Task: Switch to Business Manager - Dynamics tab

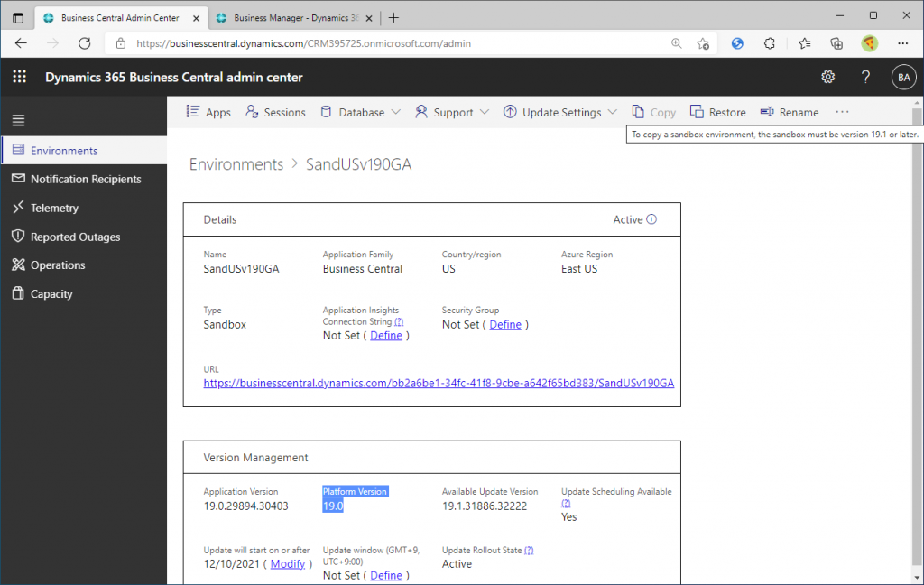Action: tap(296, 18)
